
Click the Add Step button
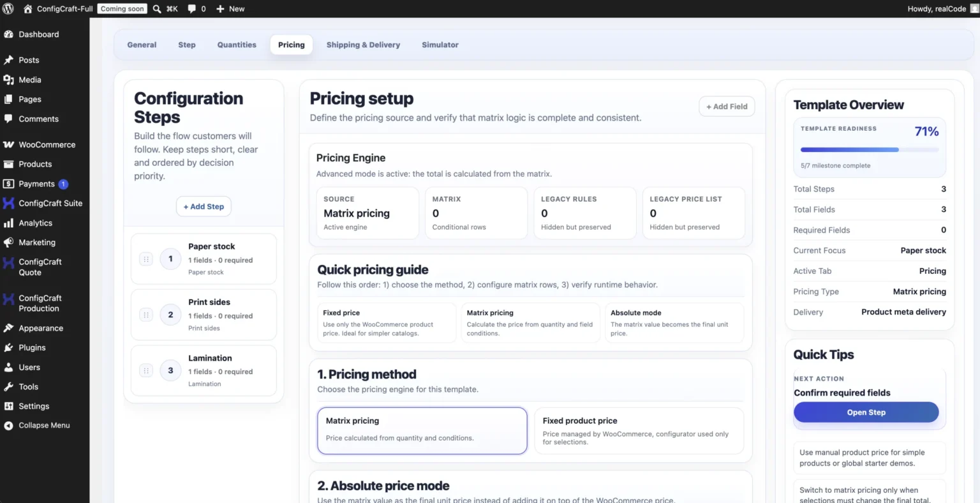[204, 207]
